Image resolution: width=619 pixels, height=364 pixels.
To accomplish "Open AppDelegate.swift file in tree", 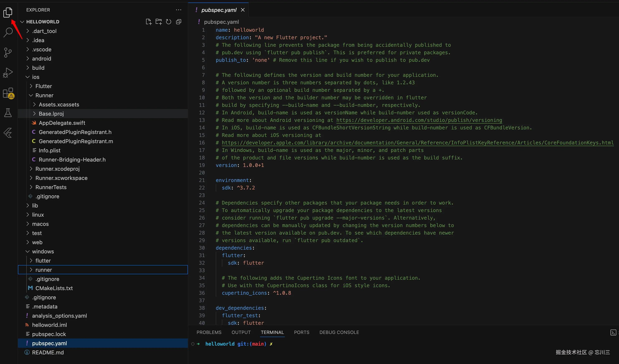I will click(x=62, y=123).
